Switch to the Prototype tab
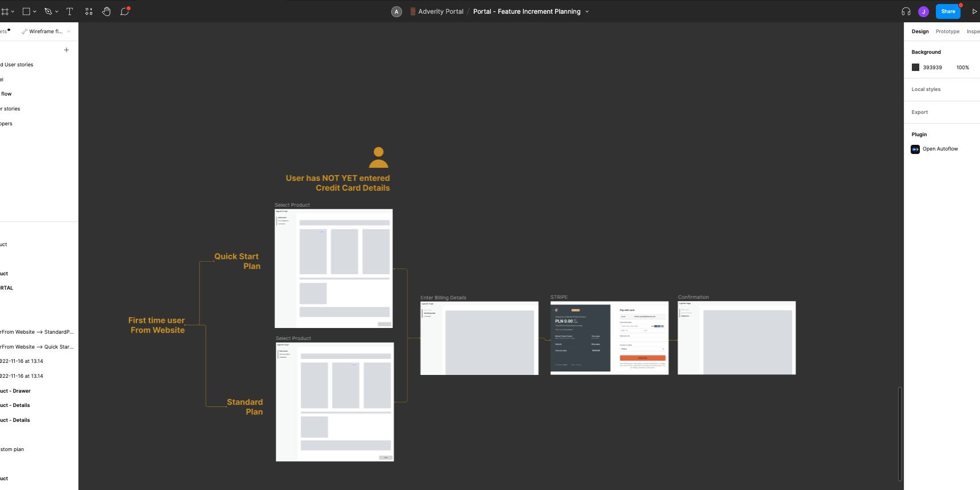Viewport: 980px width, 490px height. coord(947,31)
